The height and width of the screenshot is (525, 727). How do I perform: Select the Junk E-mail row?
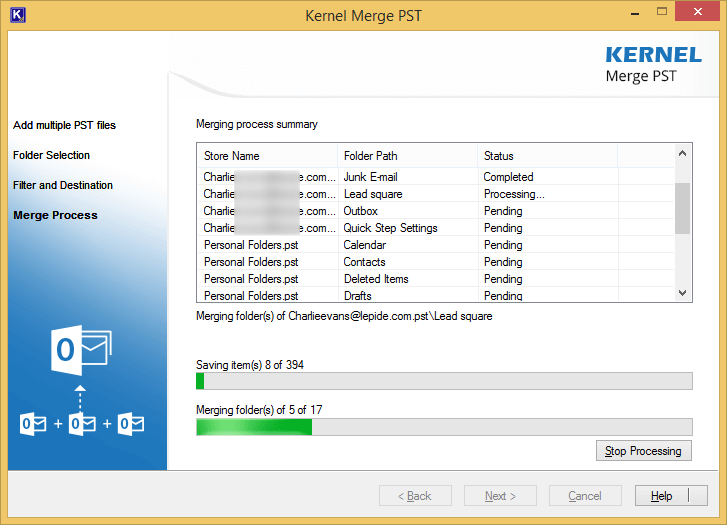435,177
